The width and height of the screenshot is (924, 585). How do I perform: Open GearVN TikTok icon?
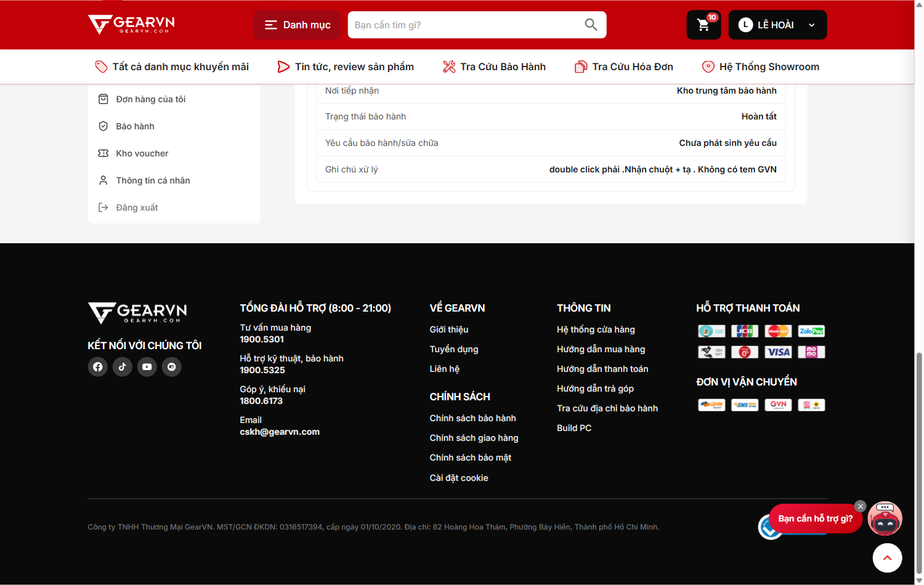123,367
